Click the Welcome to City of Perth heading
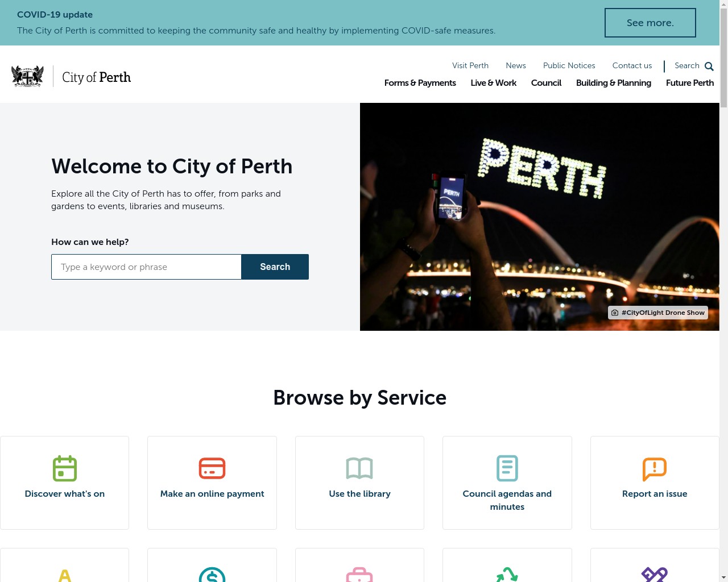 coord(172,166)
